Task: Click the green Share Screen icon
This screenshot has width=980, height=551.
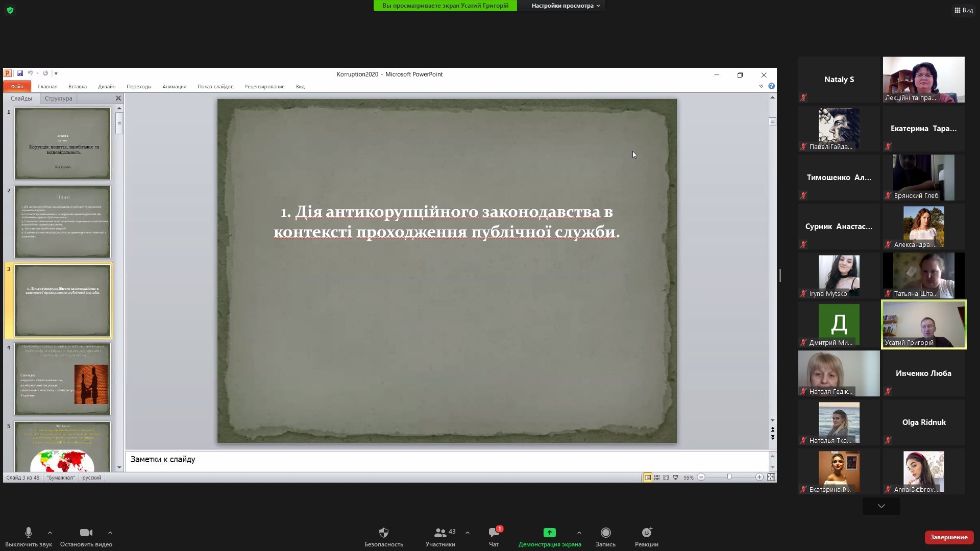Action: (550, 533)
